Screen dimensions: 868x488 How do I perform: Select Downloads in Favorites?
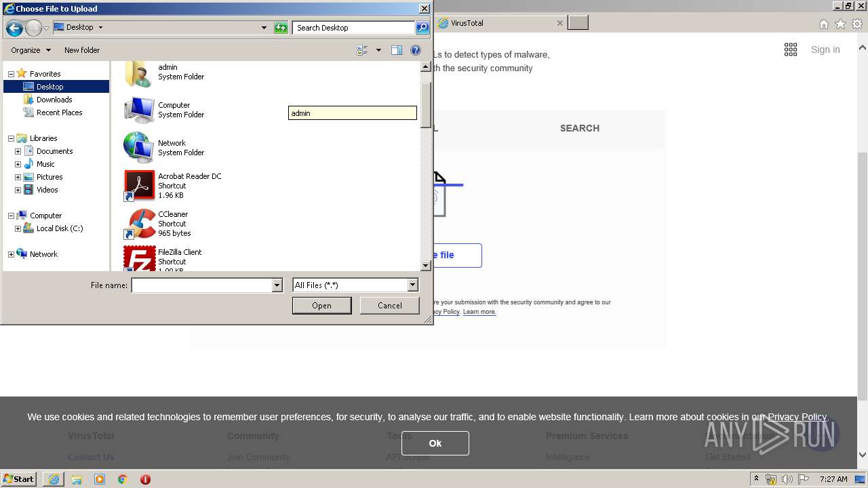point(54,100)
